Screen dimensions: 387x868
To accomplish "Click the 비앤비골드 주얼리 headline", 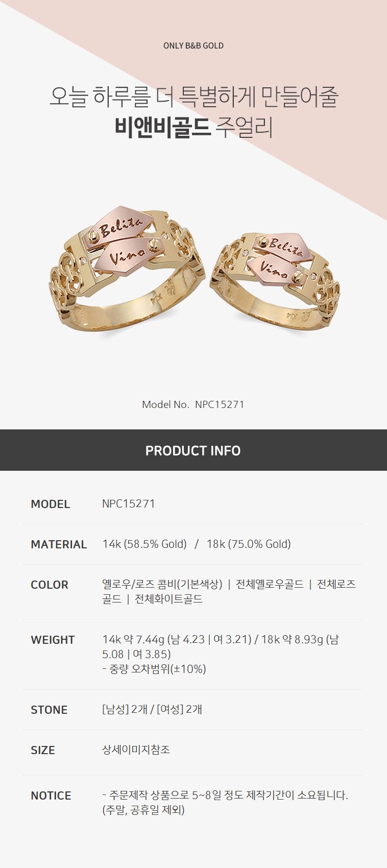I will [x=194, y=128].
